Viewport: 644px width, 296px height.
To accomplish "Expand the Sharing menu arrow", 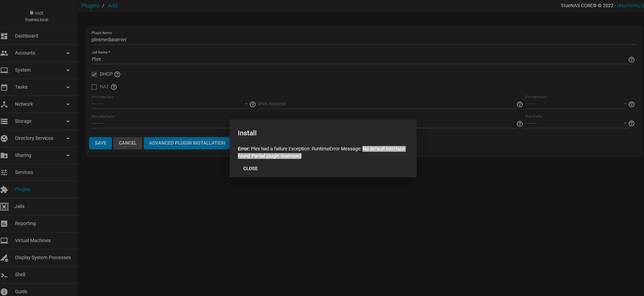I will coord(68,156).
